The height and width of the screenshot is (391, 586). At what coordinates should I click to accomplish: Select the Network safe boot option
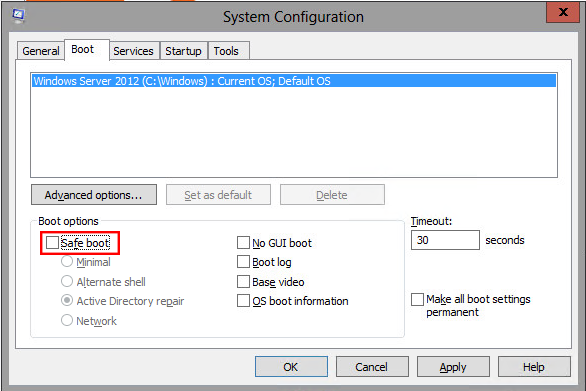(67, 320)
